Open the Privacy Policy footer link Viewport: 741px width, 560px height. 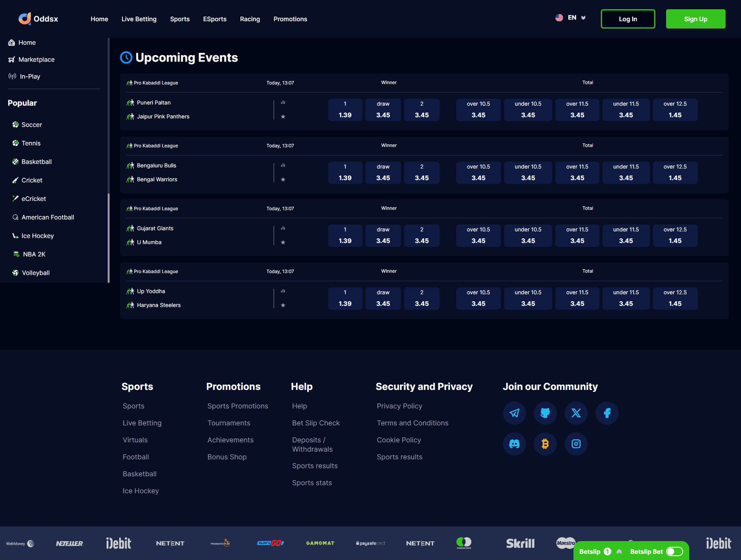399,406
